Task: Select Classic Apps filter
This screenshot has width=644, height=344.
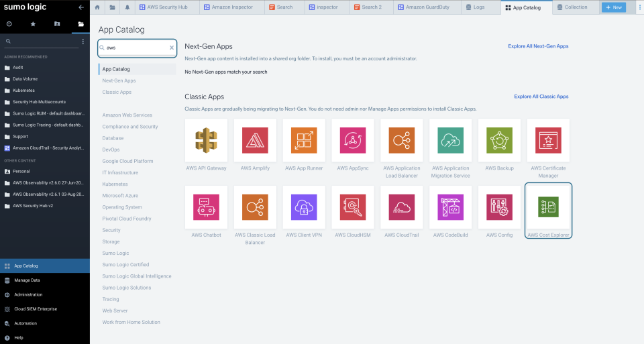Action: tap(117, 92)
